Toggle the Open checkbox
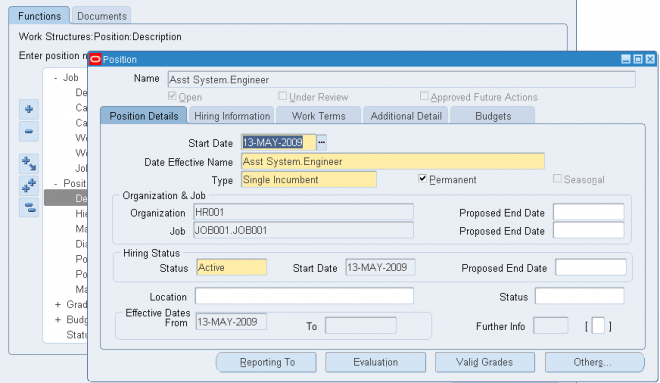Image resolution: width=660 pixels, height=383 pixels. pos(172,96)
